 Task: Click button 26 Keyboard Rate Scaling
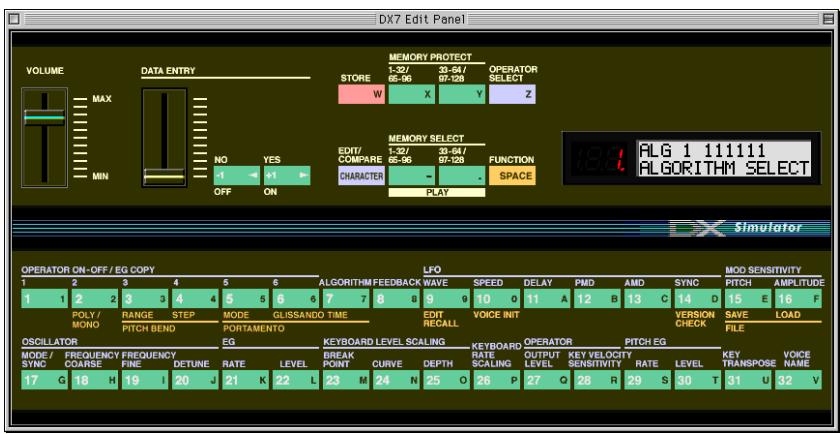coord(497,380)
